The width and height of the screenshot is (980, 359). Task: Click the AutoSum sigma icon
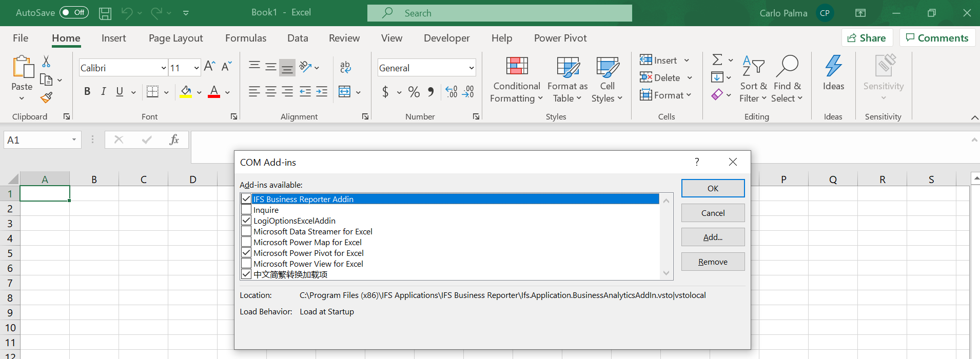tap(717, 60)
